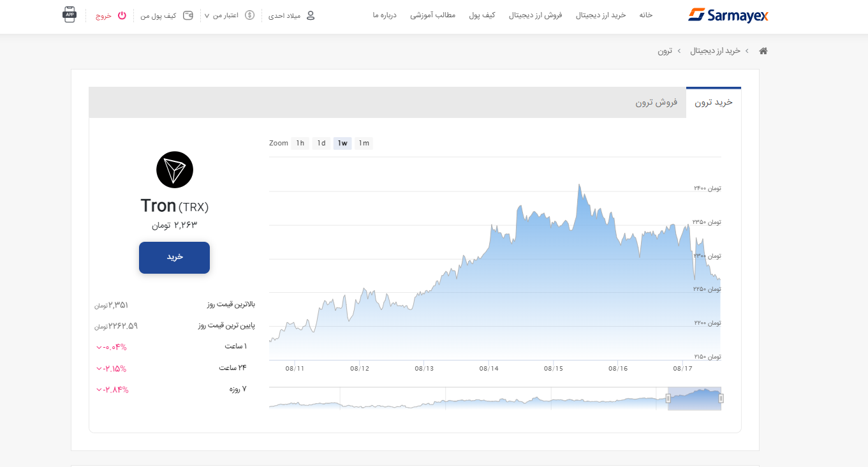Click the left handle of the chart navigator
Image resolution: width=868 pixels, height=467 pixels.
[x=668, y=399]
